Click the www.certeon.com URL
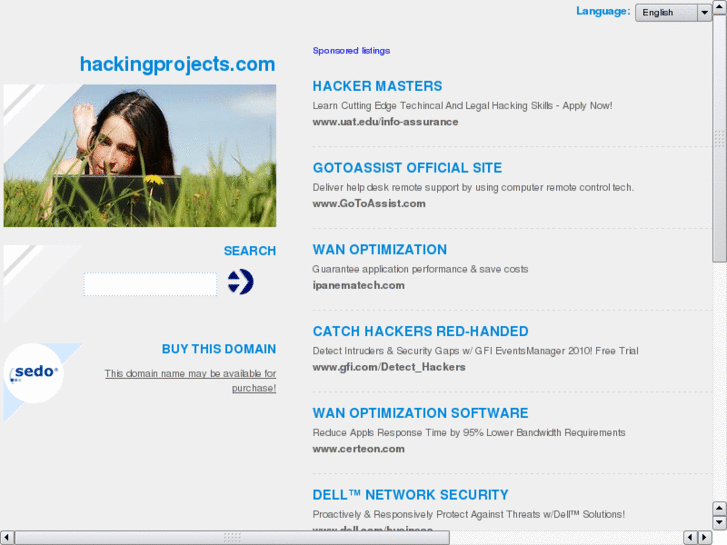Viewport: 727px width, 545px height. [358, 449]
